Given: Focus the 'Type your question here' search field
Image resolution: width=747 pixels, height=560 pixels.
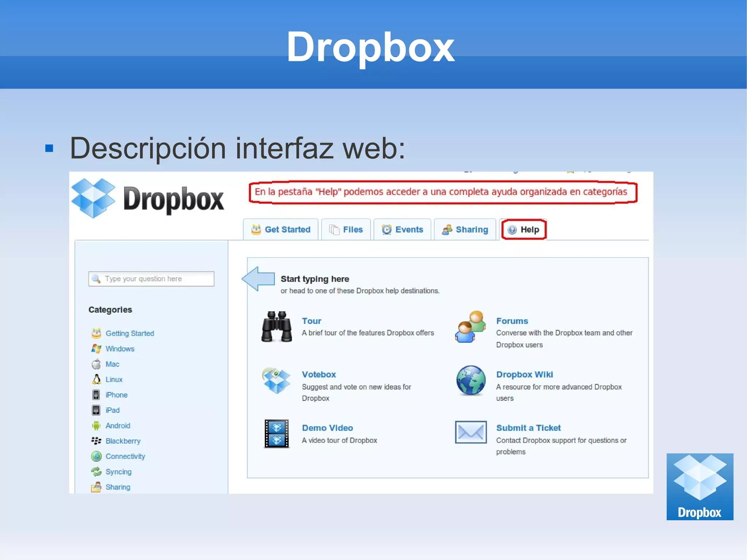Looking at the screenshot, I should click(151, 279).
